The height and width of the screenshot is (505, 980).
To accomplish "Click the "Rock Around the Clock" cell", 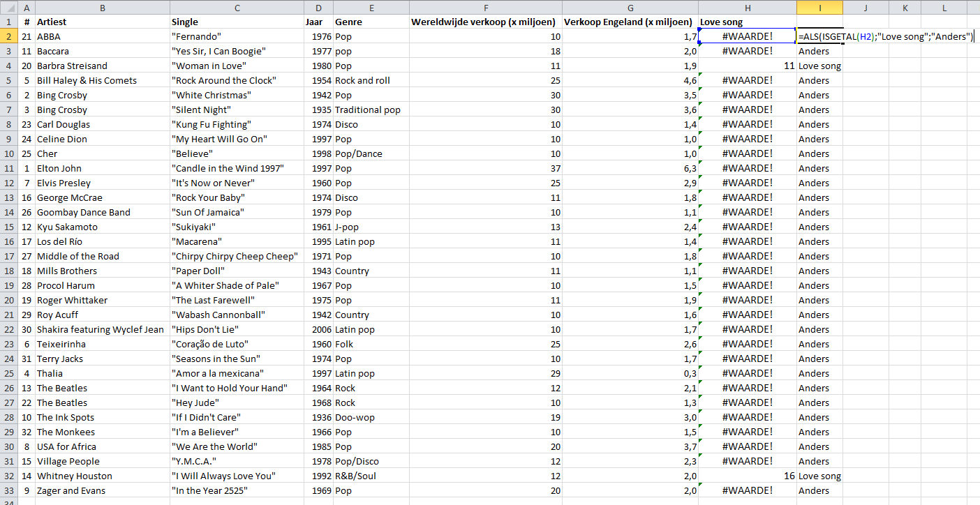I will [x=237, y=80].
